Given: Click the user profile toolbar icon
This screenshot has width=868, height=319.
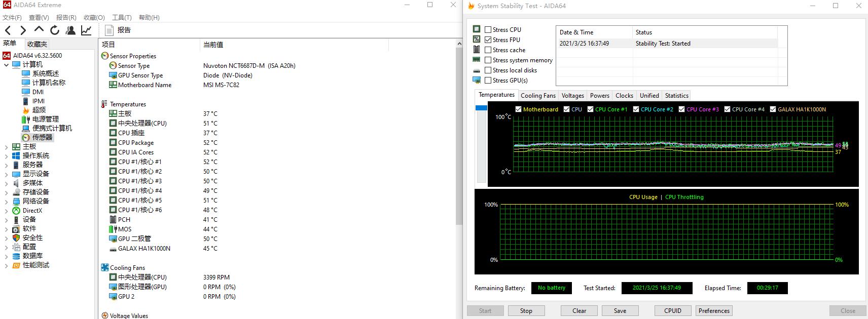Looking at the screenshot, I should (x=70, y=30).
